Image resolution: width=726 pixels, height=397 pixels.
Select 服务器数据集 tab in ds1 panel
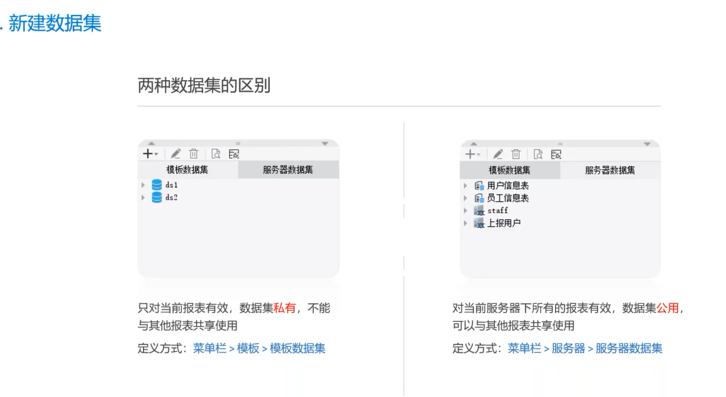tap(288, 170)
